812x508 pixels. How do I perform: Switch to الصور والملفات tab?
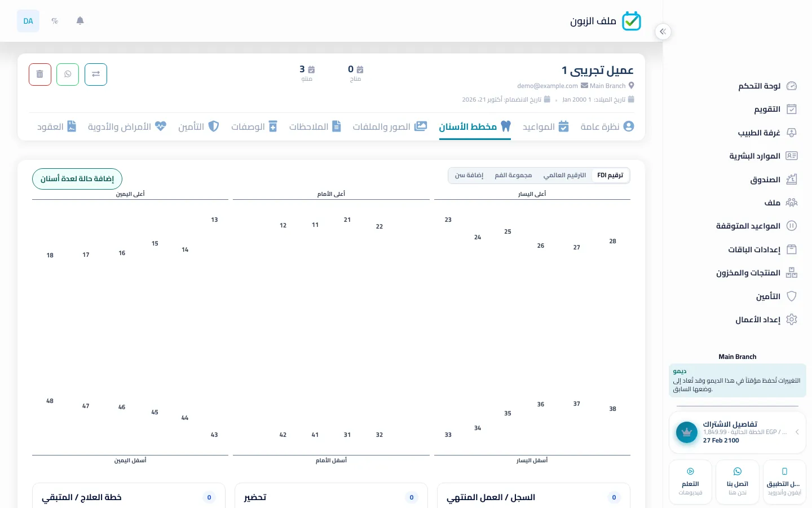tap(390, 126)
